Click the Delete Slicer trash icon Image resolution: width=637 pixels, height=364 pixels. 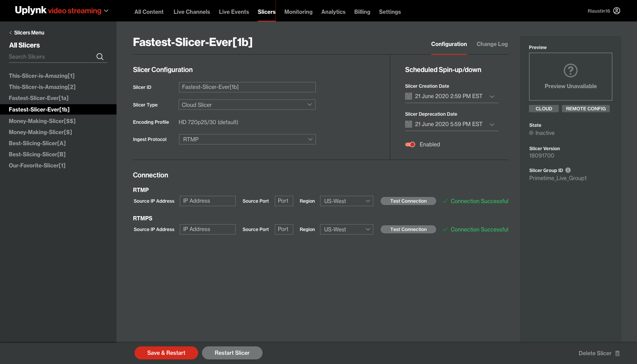pyautogui.click(x=617, y=353)
